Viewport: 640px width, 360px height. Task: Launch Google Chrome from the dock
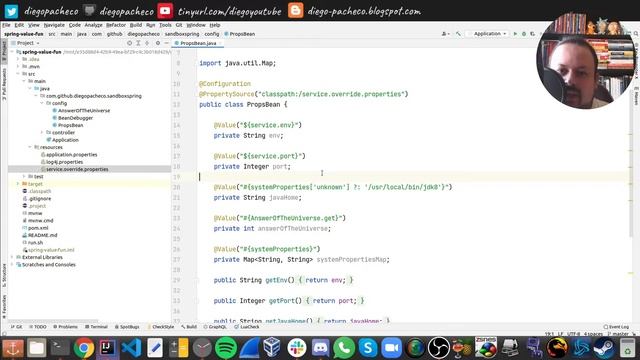pos(84,348)
